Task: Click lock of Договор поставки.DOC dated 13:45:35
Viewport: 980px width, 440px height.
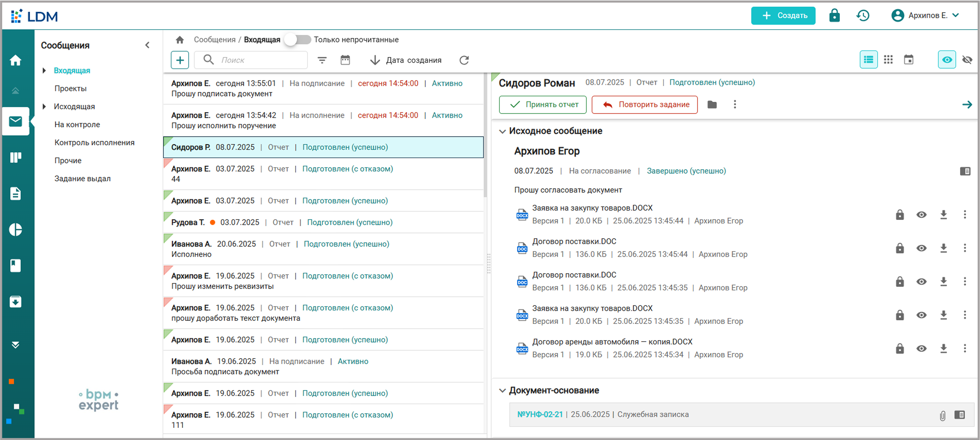Action: click(899, 281)
